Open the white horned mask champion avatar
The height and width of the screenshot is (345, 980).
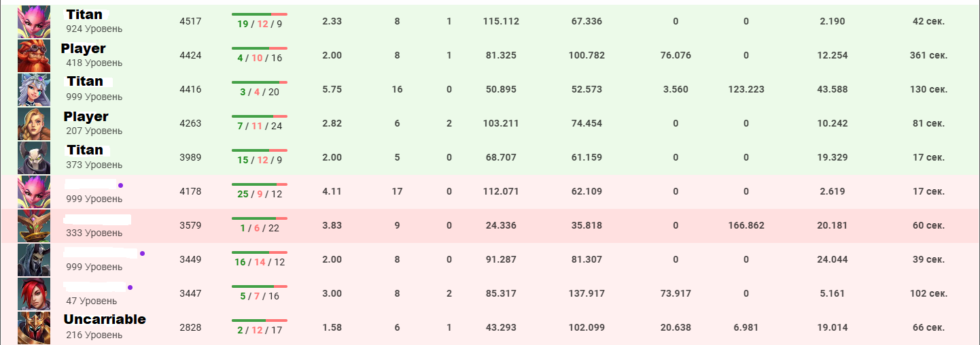(34, 158)
